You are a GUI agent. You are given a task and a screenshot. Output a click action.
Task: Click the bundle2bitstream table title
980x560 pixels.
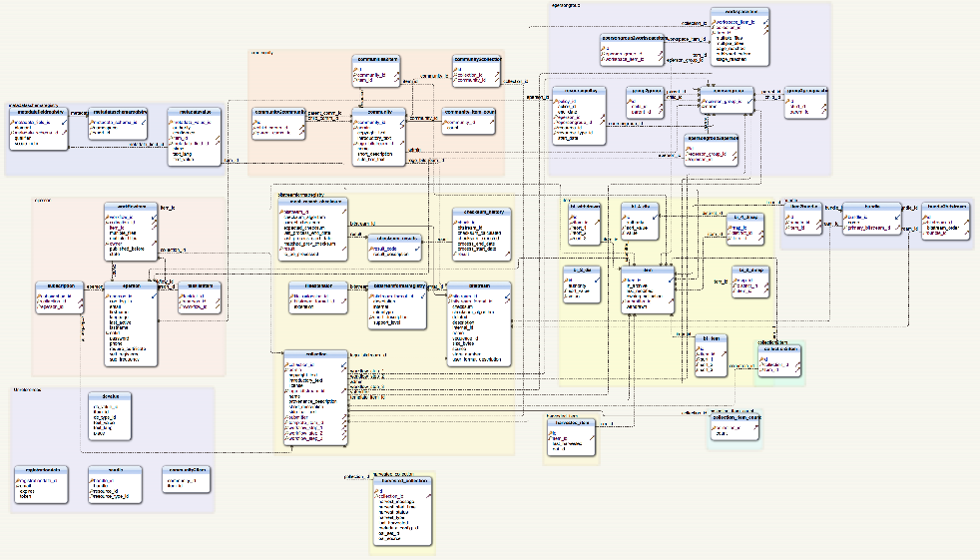(x=946, y=207)
